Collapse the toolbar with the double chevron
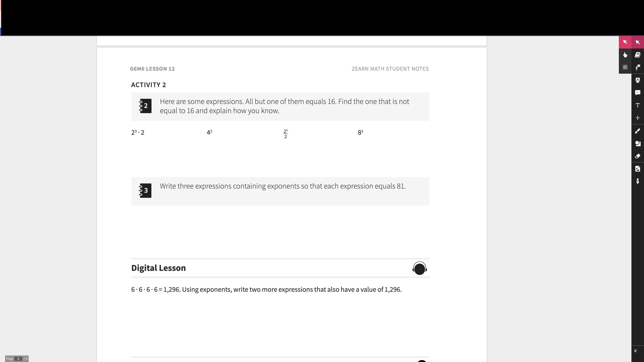 [x=635, y=351]
